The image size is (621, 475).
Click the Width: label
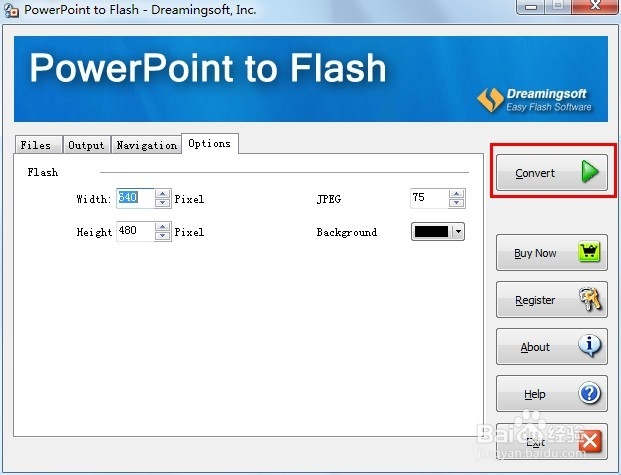tap(93, 199)
